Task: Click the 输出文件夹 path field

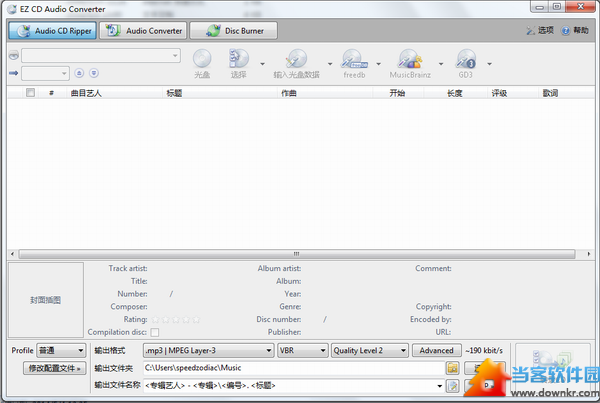Action: point(293,368)
